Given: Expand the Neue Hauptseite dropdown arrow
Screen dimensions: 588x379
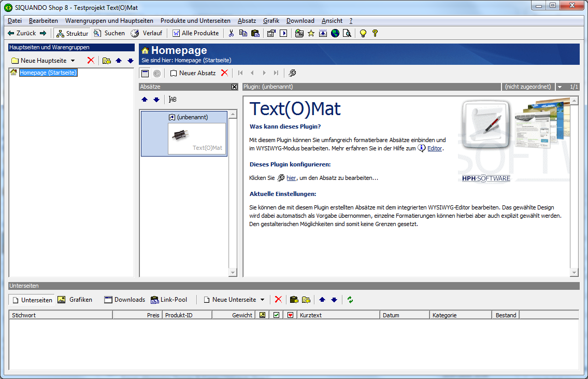Looking at the screenshot, I should pos(73,61).
